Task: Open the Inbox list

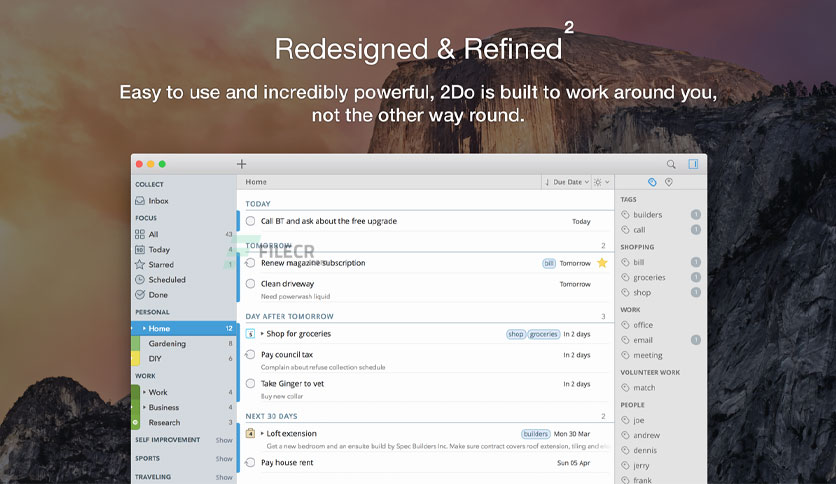Action: [183, 201]
